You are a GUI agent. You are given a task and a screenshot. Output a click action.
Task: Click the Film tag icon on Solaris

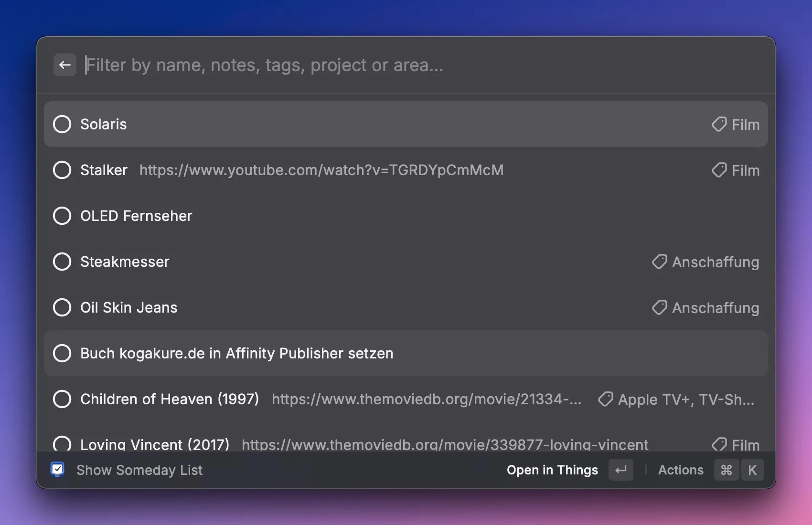point(719,125)
